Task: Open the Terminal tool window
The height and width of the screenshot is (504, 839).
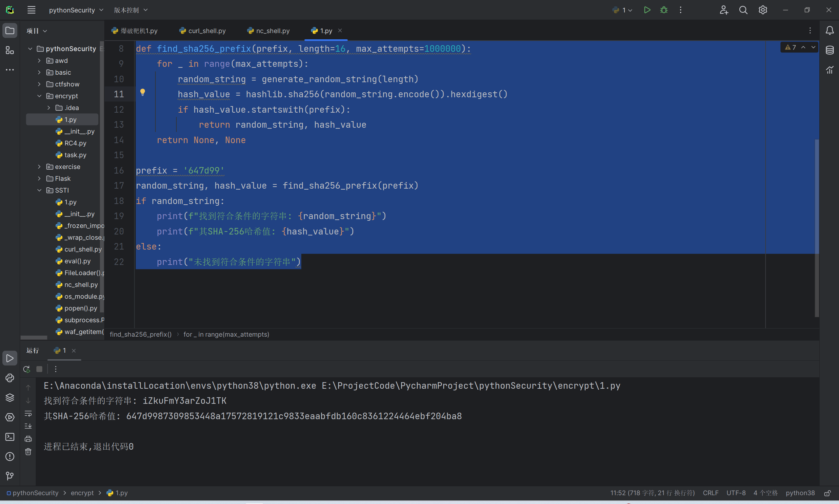Action: click(x=10, y=437)
